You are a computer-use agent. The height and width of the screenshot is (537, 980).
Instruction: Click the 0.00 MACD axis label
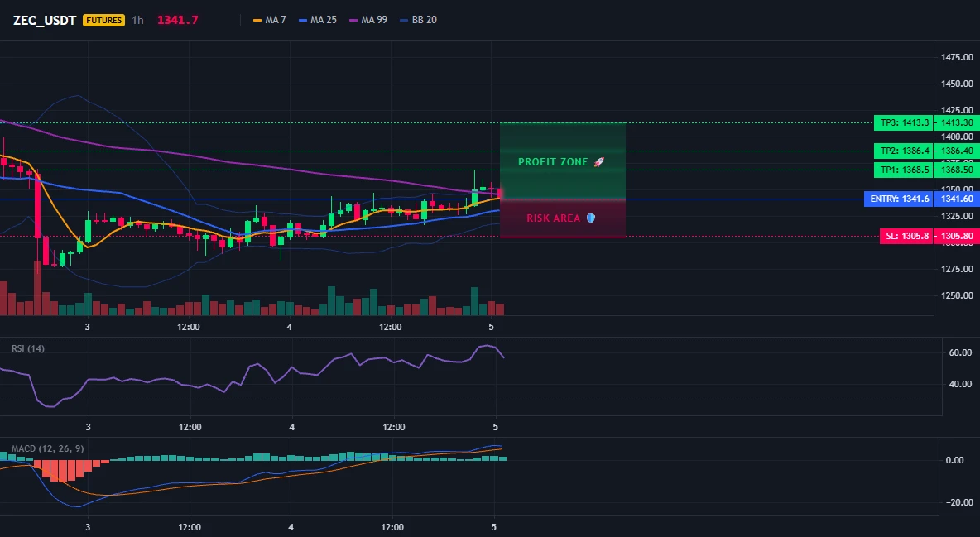(955, 460)
